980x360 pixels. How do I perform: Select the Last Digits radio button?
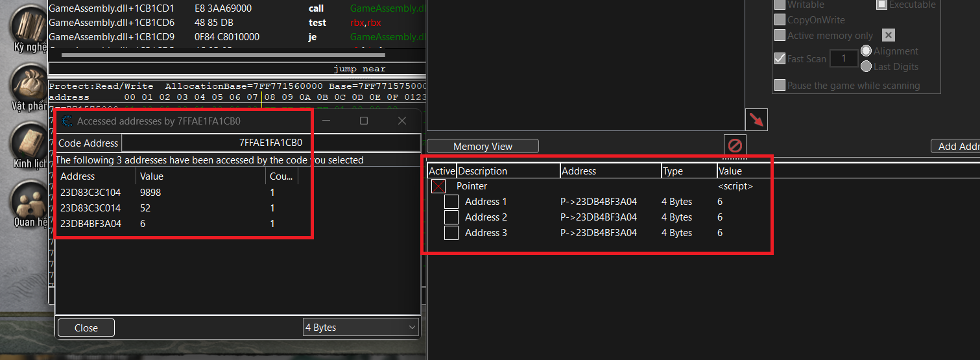(x=866, y=66)
